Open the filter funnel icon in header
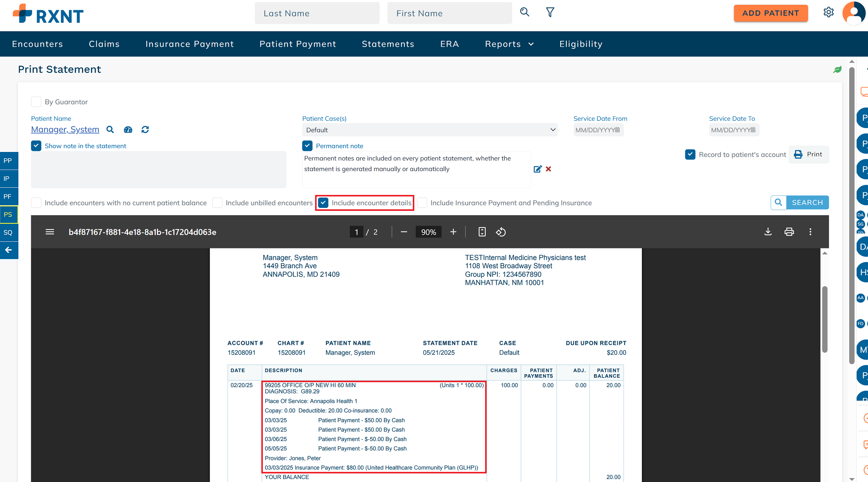 tap(550, 13)
